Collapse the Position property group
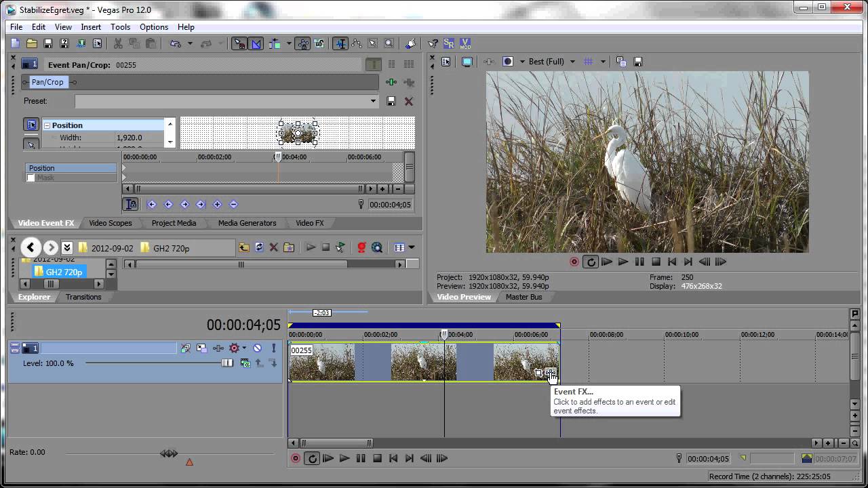 click(47, 125)
